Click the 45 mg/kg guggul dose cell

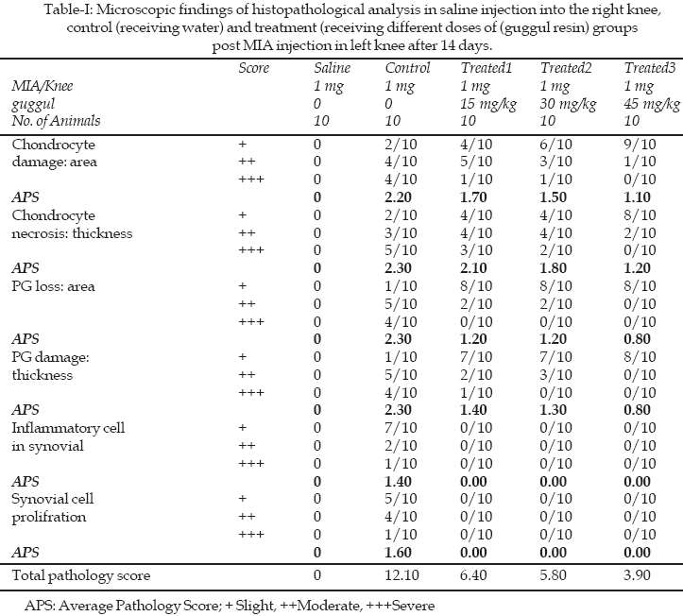point(648,103)
